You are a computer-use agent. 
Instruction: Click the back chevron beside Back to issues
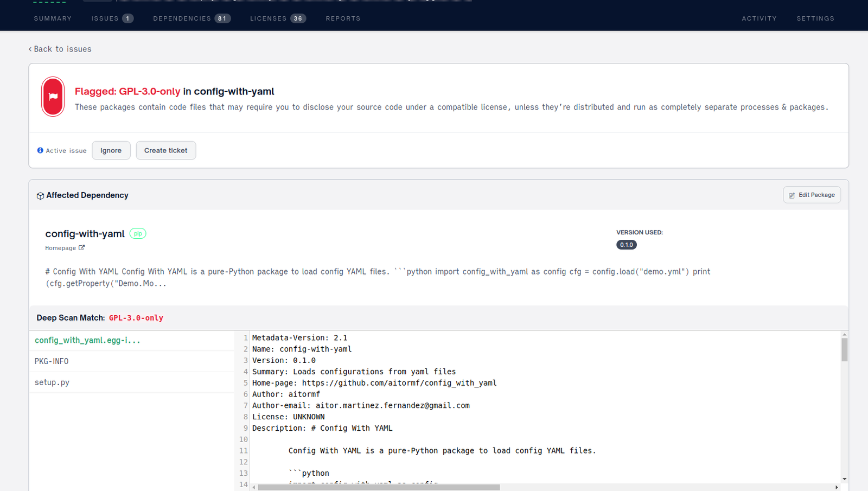pos(30,49)
